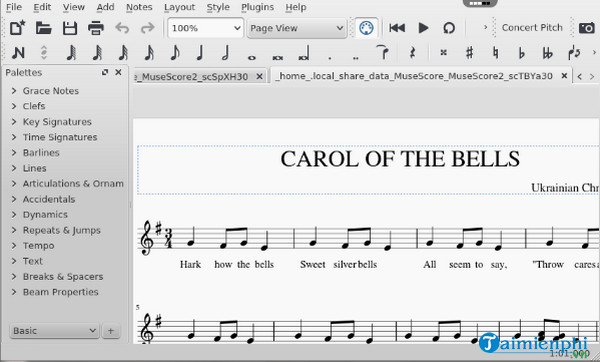The width and height of the screenshot is (600, 362).
Task: Toggle note input mode N
Action: 18,53
